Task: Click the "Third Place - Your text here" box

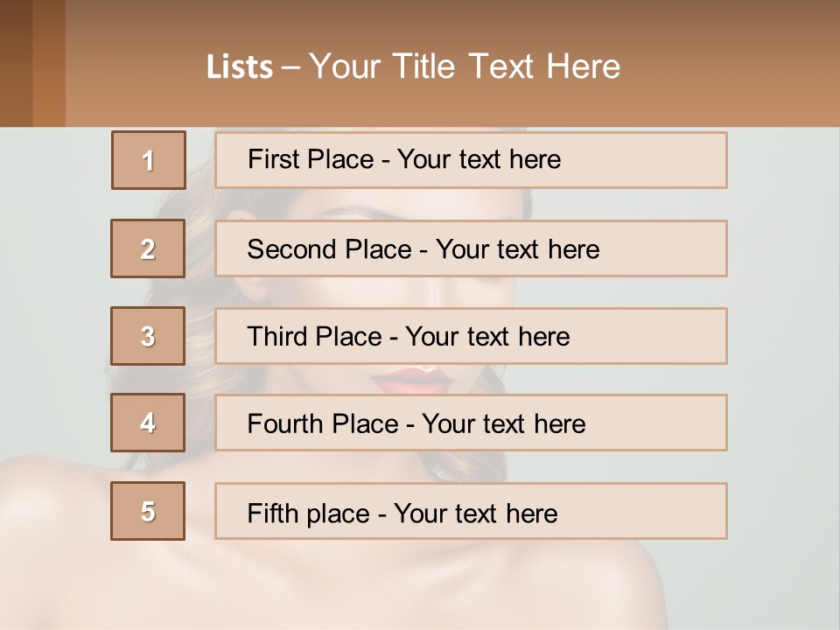Action: tap(471, 336)
